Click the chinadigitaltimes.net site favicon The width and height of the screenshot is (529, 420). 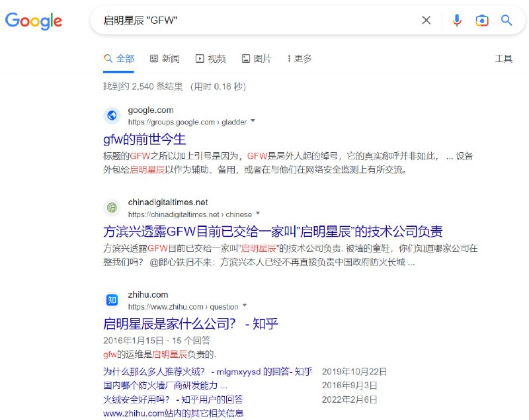111,207
